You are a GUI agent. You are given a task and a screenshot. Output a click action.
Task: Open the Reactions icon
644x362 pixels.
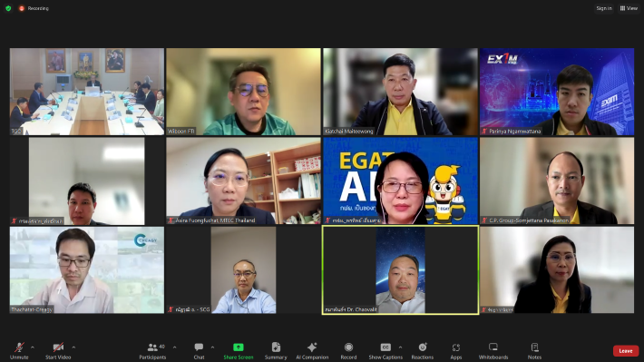coord(422,347)
